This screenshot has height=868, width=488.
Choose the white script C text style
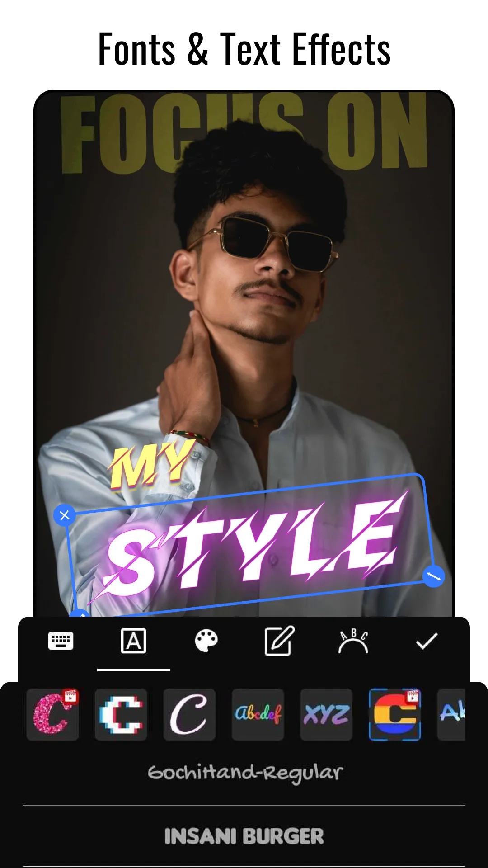tap(189, 714)
